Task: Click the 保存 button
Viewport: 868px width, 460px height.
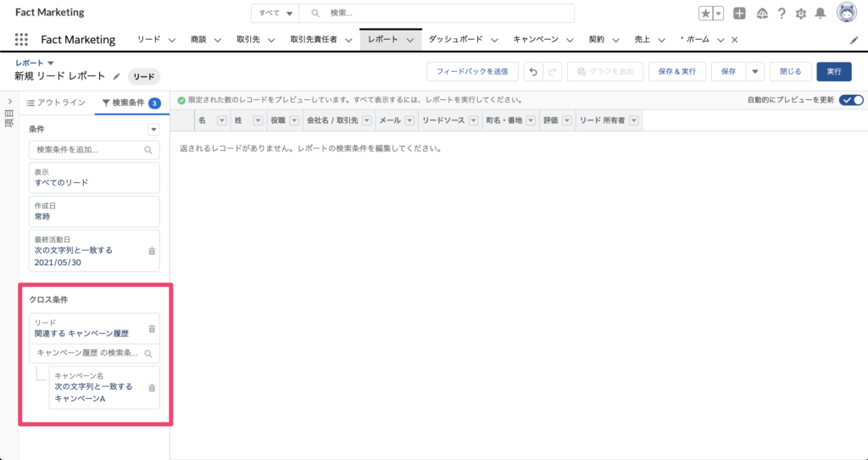Action: (x=728, y=72)
